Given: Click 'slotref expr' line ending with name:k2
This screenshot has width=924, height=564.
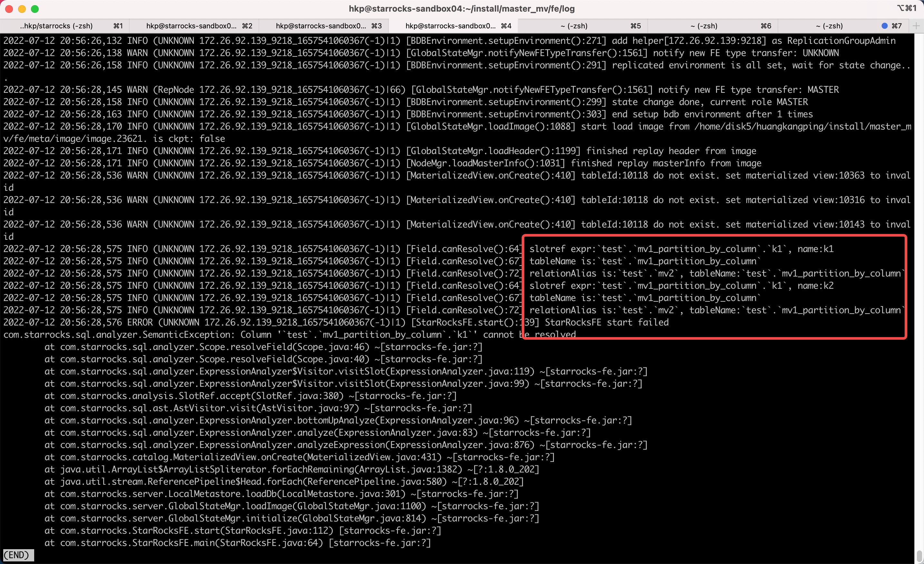Looking at the screenshot, I should [681, 286].
